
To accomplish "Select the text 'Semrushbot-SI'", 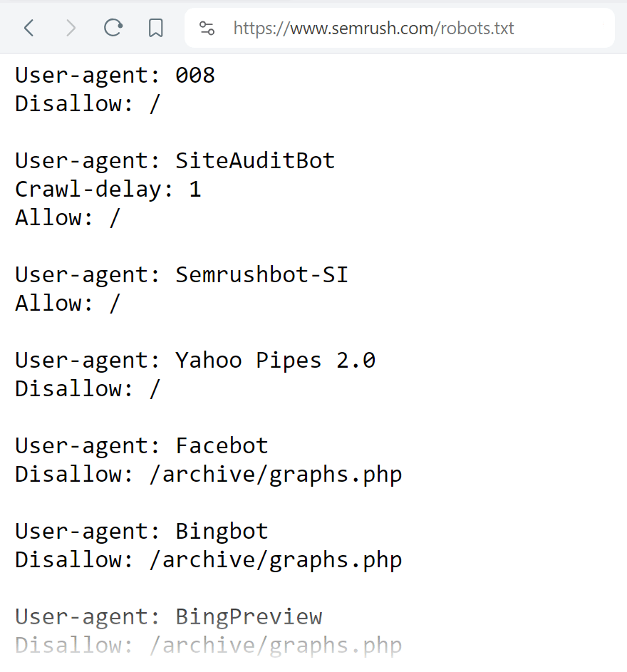I will tap(261, 274).
